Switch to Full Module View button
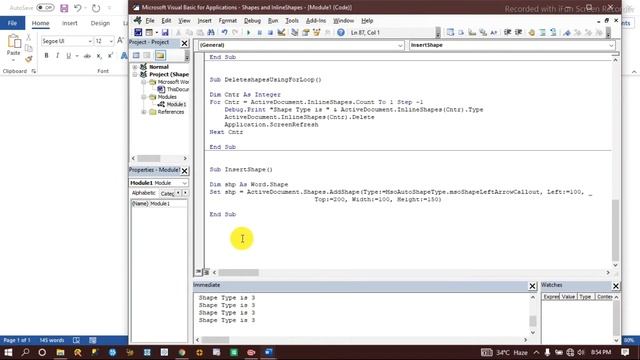 [x=206, y=272]
